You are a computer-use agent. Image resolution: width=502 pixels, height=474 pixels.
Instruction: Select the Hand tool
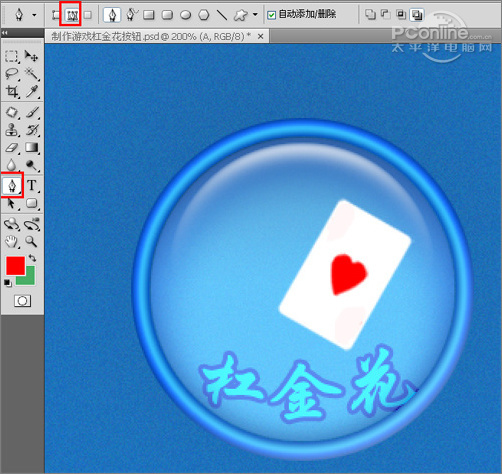(x=12, y=241)
